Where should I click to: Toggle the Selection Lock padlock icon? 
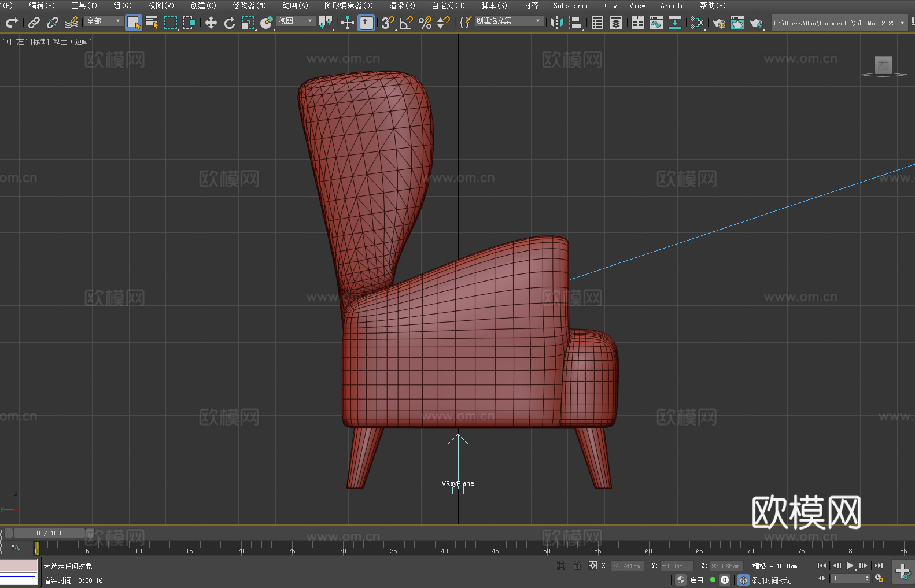[577, 565]
